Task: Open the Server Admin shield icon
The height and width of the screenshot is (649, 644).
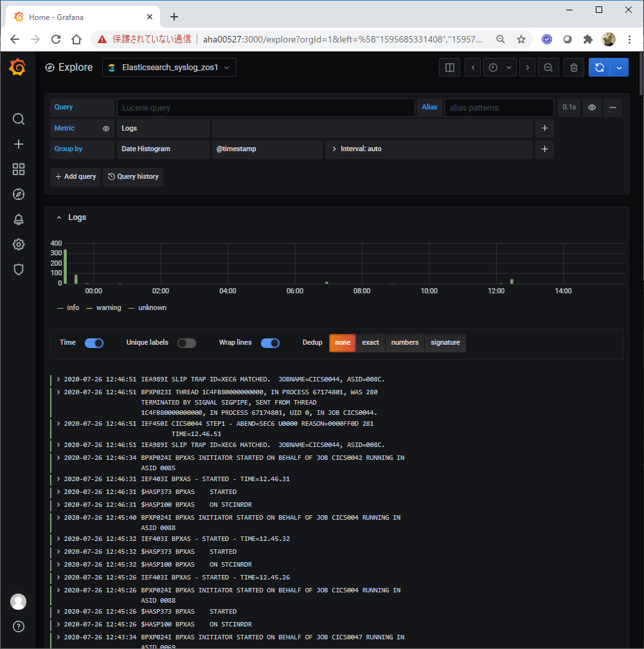Action: (x=18, y=270)
